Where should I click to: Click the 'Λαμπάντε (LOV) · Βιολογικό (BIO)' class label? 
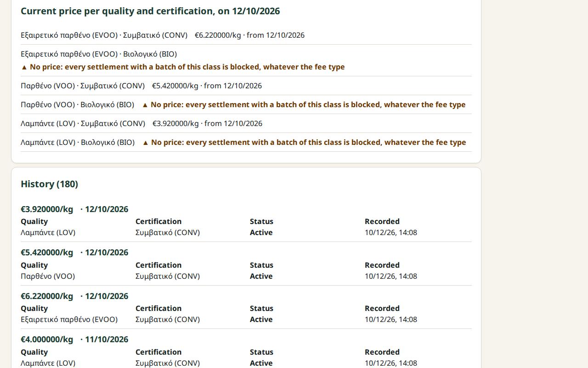pos(78,143)
